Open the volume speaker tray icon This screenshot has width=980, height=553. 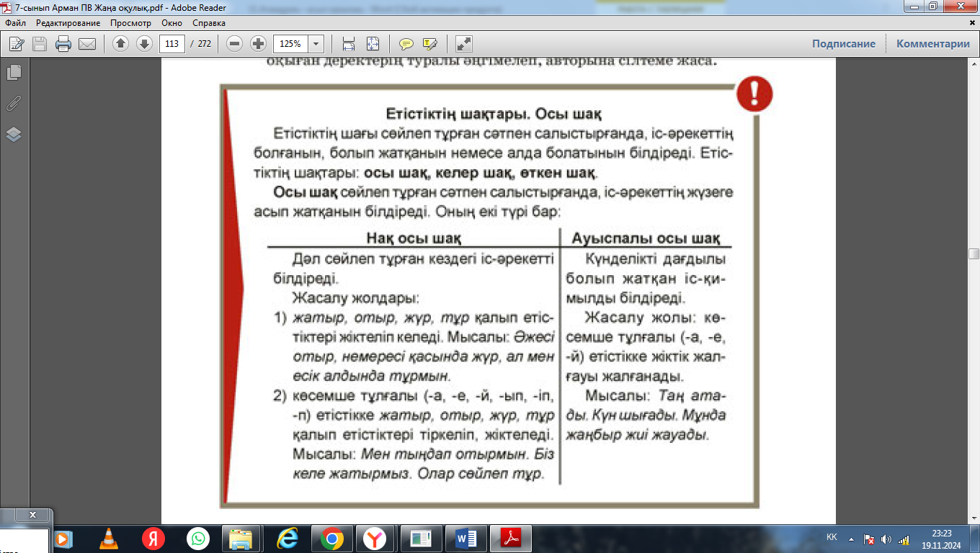pyautogui.click(x=886, y=539)
